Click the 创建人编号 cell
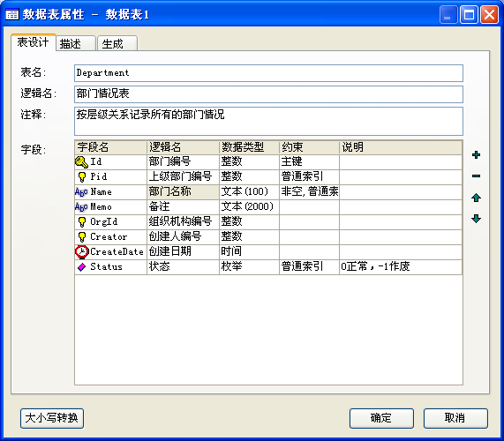Screen dimensions: 504x441 pos(184,237)
